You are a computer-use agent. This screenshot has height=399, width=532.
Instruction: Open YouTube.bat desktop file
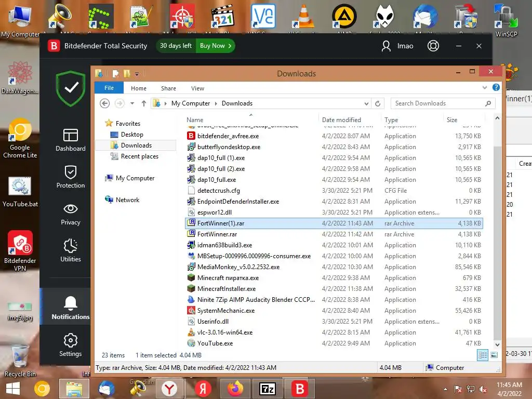[x=20, y=192]
